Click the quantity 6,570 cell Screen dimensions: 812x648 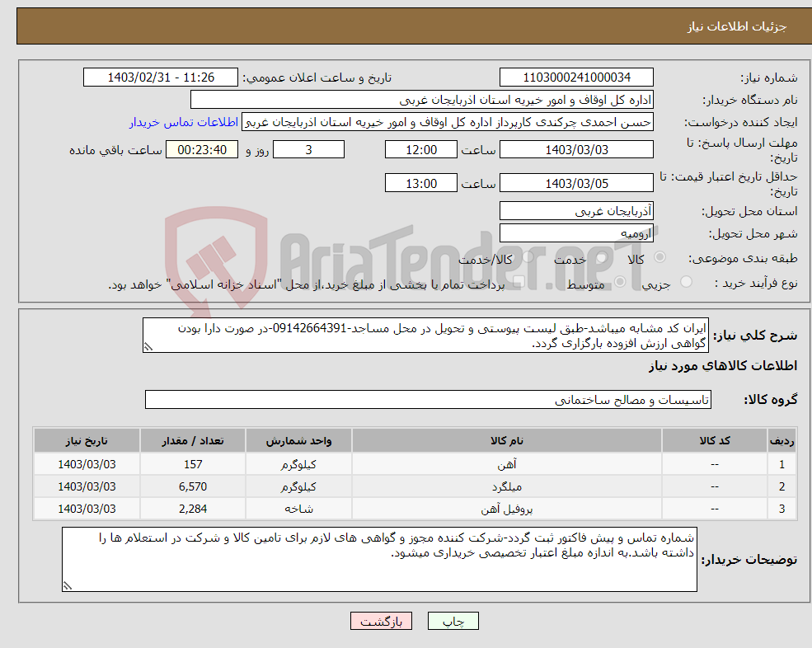pyautogui.click(x=193, y=487)
